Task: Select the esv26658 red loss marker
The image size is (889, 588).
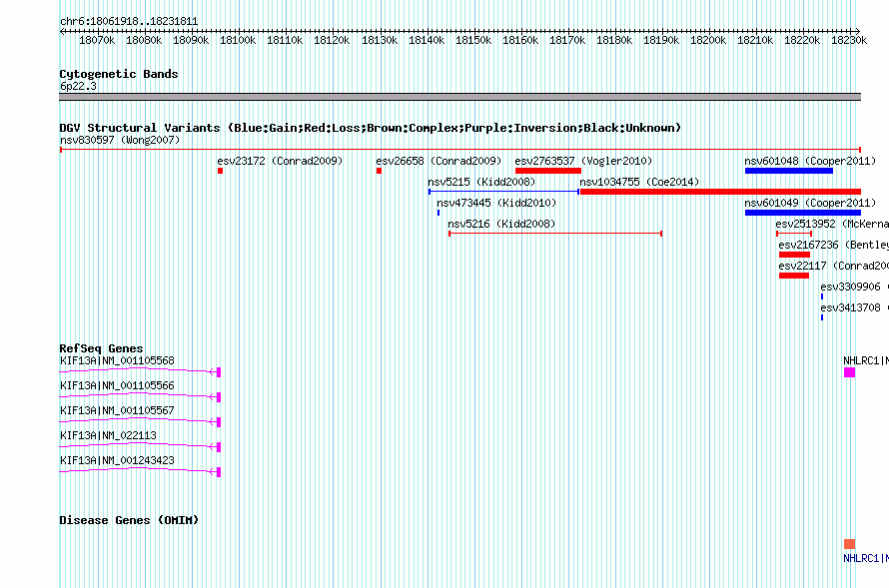Action: tap(379, 171)
